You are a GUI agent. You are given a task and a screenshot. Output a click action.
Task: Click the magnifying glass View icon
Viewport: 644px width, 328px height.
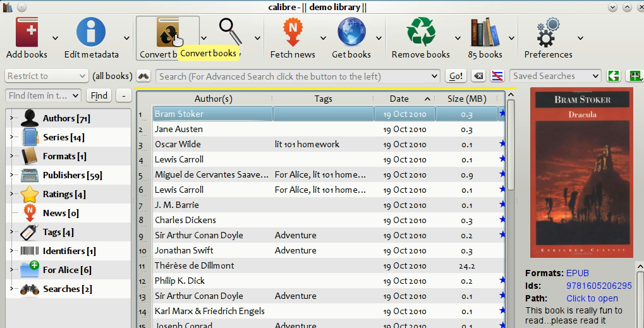tap(230, 32)
